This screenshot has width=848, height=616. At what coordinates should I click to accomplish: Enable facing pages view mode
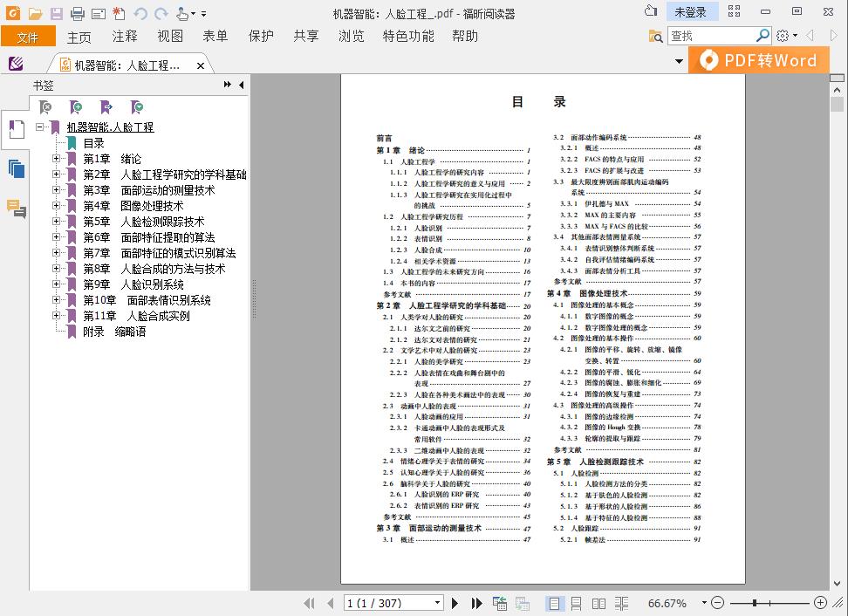pyautogui.click(x=598, y=603)
